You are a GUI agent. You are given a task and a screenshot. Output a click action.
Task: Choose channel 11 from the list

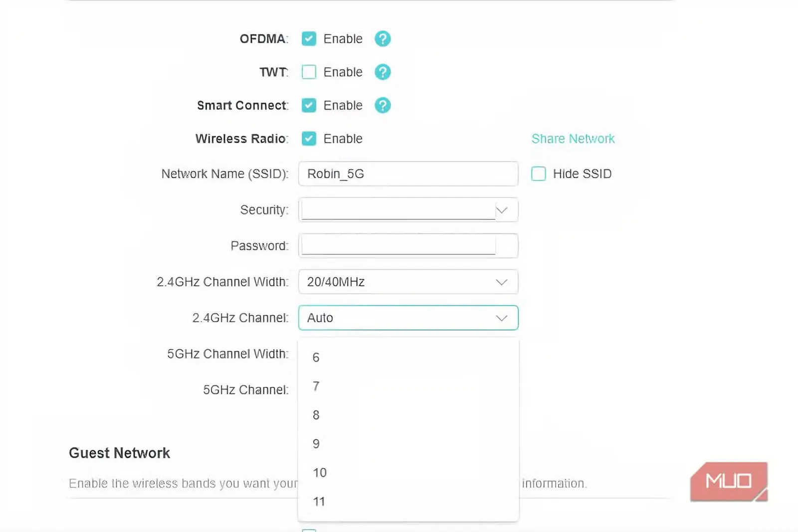coord(408,502)
